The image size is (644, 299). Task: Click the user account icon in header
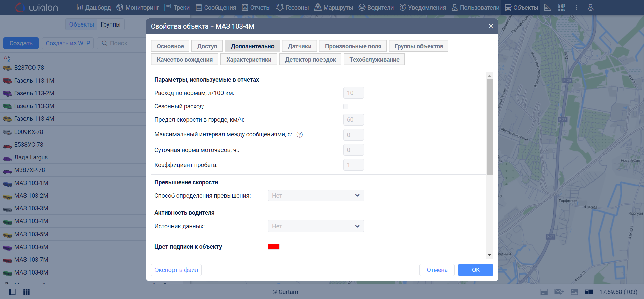pyautogui.click(x=590, y=7)
